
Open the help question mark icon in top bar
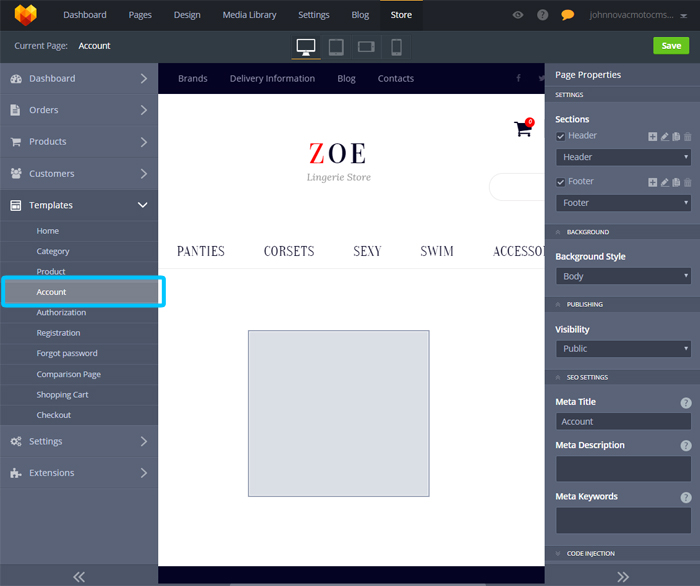(542, 15)
